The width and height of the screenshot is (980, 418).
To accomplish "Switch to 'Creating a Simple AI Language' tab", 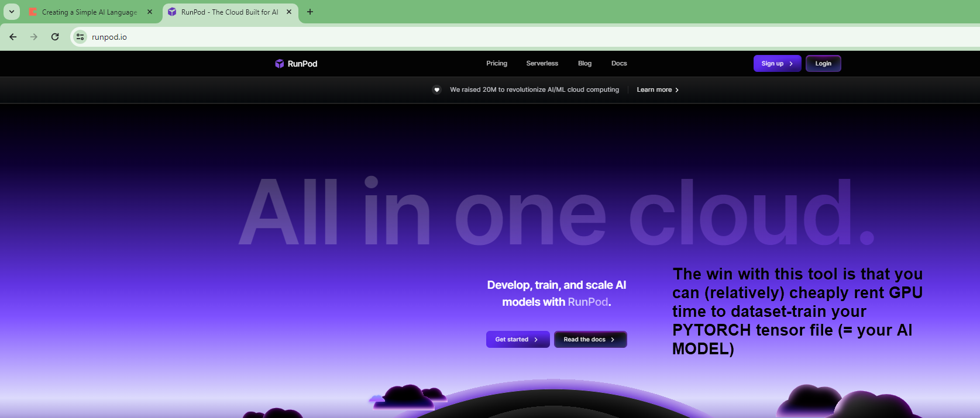I will tap(91, 12).
